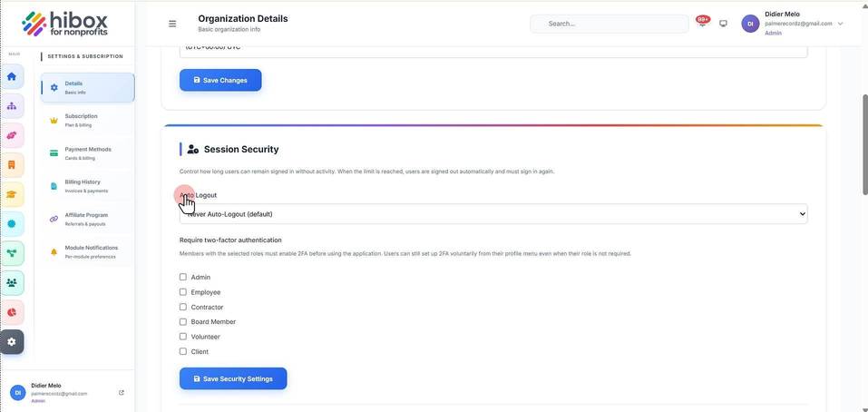Check the Board Member checkbox
The image size is (868, 412).
183,322
